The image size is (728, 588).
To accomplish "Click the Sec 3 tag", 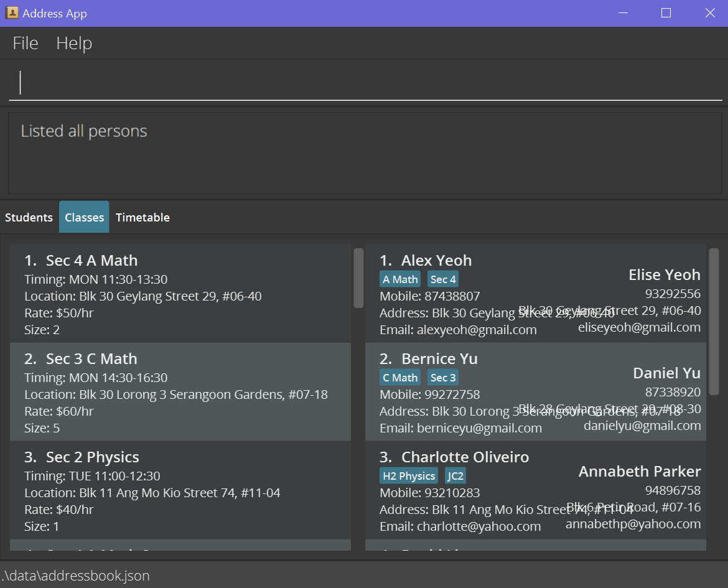I will pos(443,378).
